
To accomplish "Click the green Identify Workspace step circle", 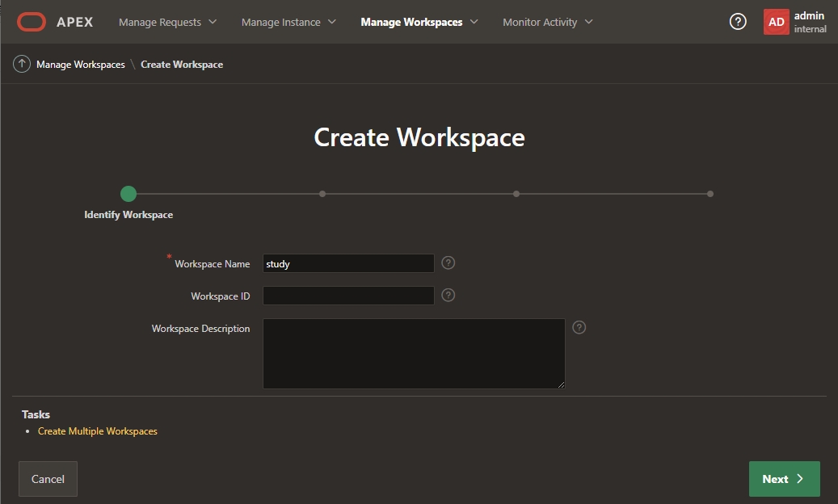I will click(128, 194).
